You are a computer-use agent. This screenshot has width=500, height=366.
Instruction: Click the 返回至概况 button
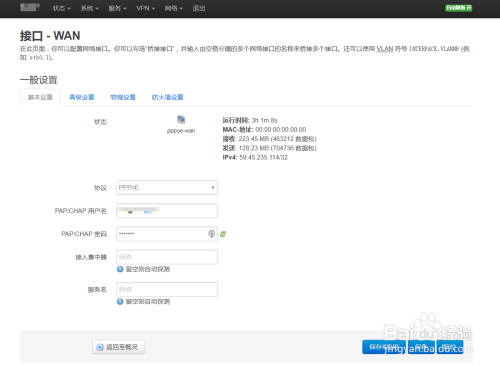click(x=118, y=347)
